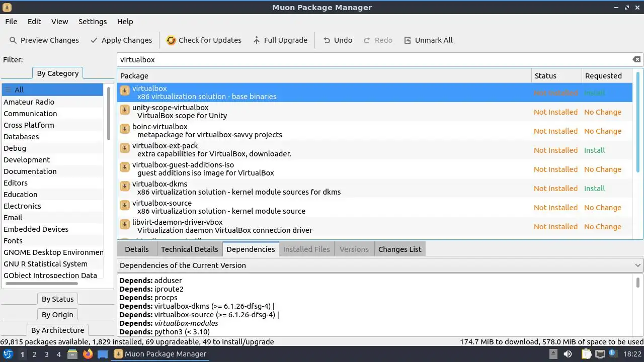Click the removable media eject tray icon

click(553, 354)
